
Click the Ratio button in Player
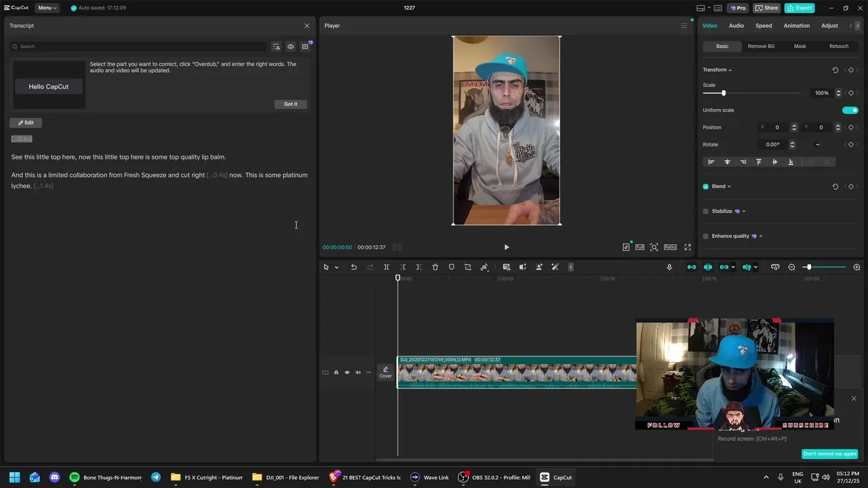pos(670,247)
